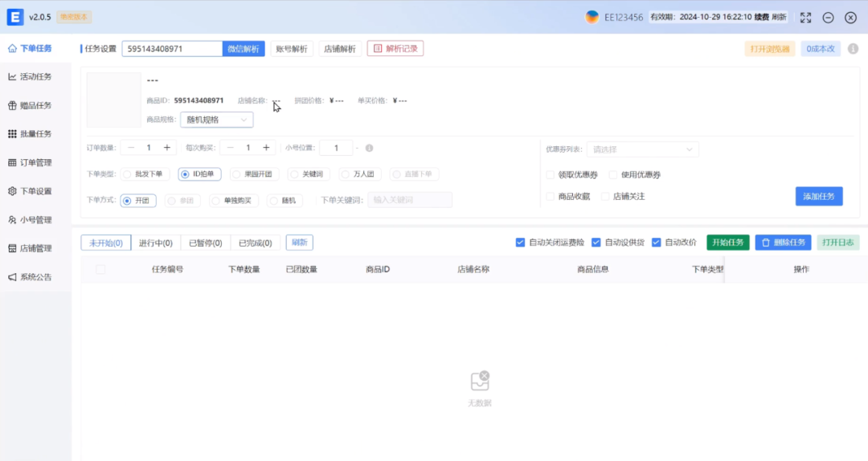The width and height of the screenshot is (868, 461).
Task: Switch to the 未开始(0) tab
Action: point(106,243)
